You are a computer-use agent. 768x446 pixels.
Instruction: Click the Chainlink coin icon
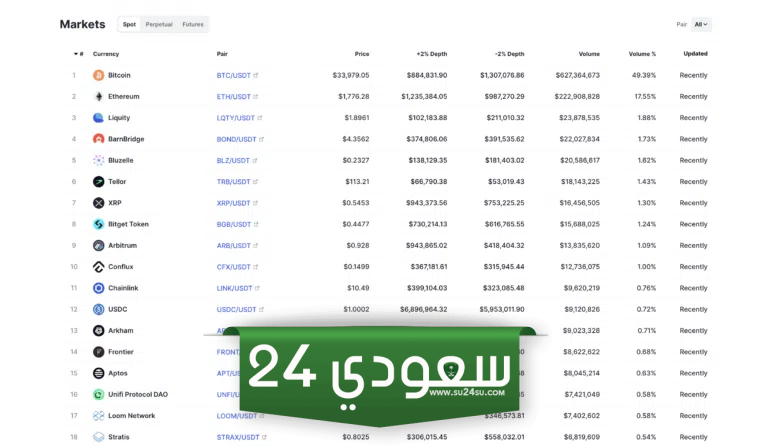point(98,288)
